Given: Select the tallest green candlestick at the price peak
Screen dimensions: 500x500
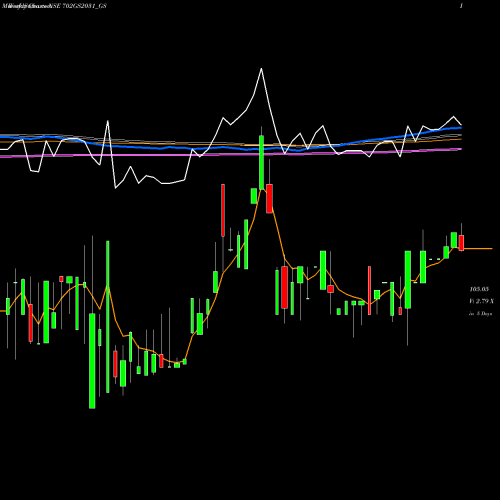Looking at the screenshot, I should pos(261,163).
